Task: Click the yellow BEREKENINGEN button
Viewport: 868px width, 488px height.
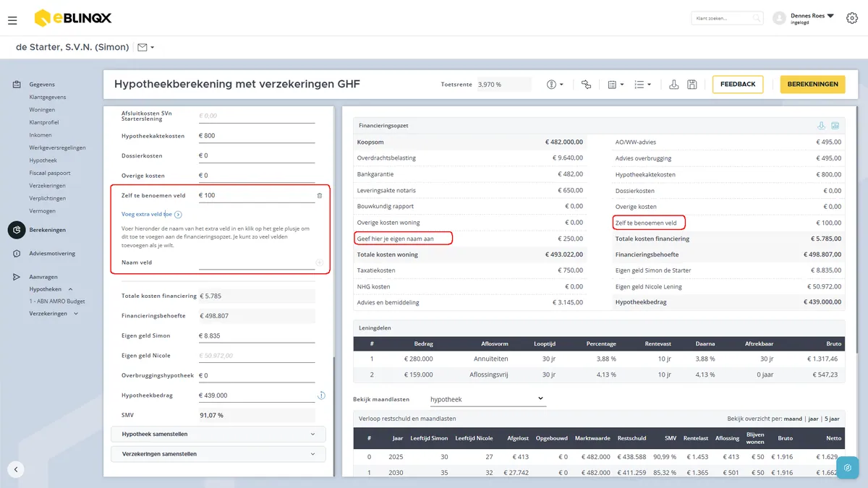Action: click(813, 85)
